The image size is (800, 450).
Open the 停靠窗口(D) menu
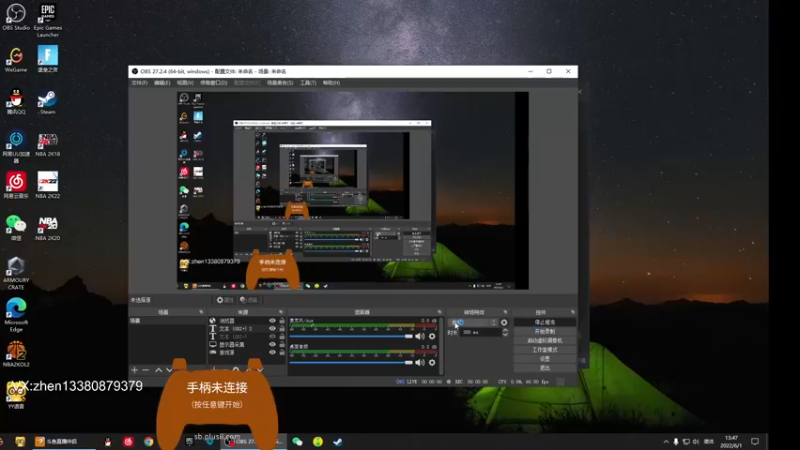214,83
